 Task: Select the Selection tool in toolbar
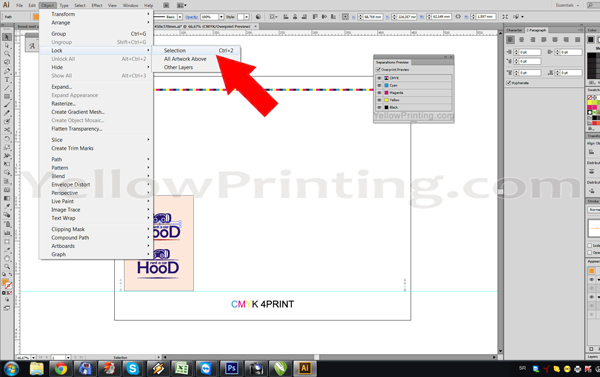click(x=7, y=37)
